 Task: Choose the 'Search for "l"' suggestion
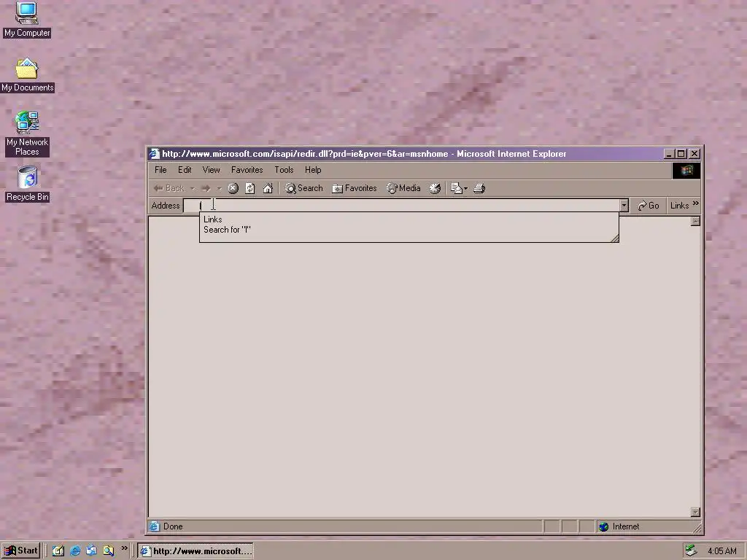point(409,230)
